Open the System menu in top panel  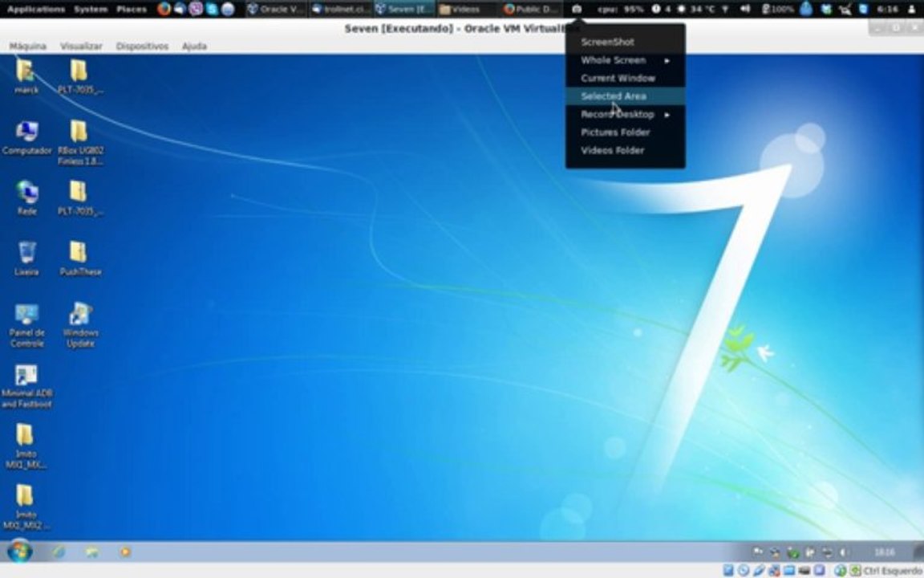point(91,9)
